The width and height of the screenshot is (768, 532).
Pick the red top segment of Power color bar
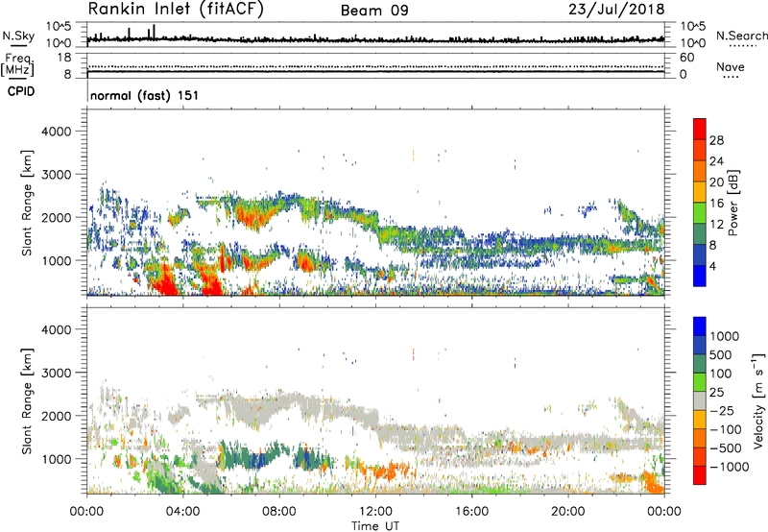coord(700,129)
